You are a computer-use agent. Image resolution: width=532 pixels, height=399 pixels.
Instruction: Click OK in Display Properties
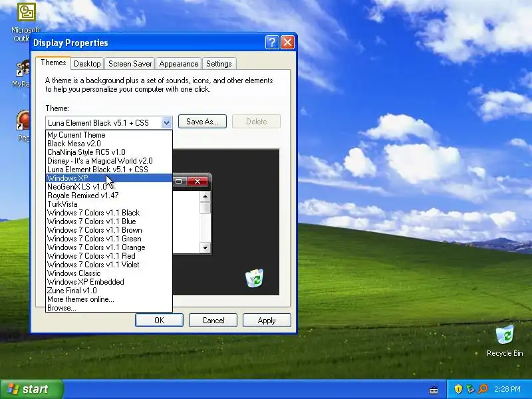tap(159, 321)
